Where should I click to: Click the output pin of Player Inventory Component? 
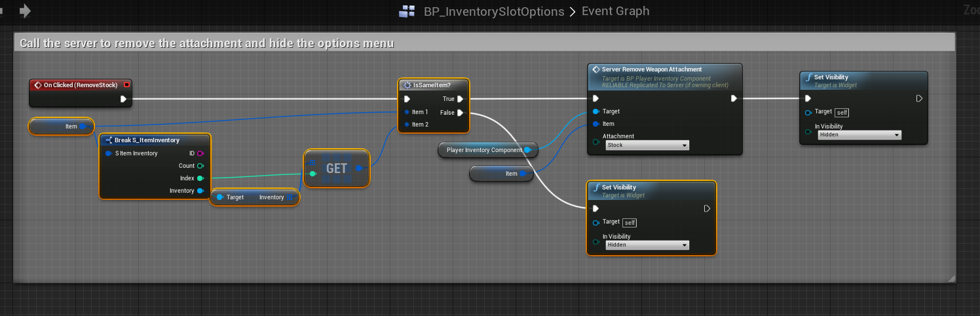527,150
